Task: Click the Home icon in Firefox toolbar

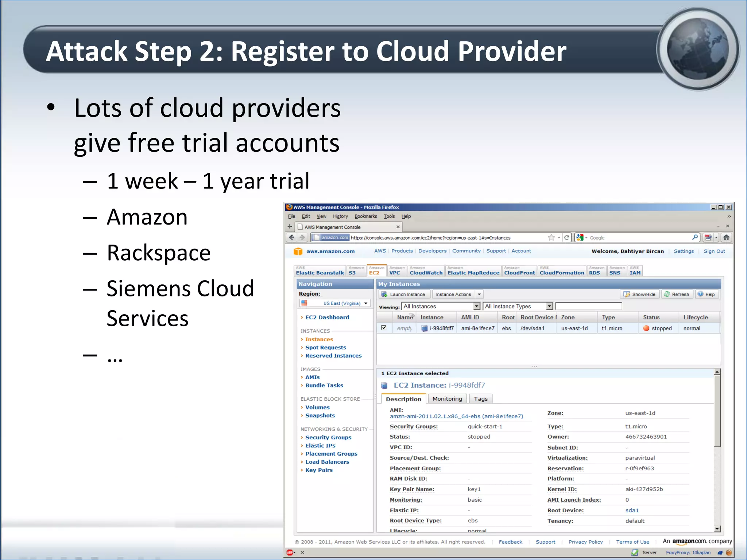Action: (726, 237)
